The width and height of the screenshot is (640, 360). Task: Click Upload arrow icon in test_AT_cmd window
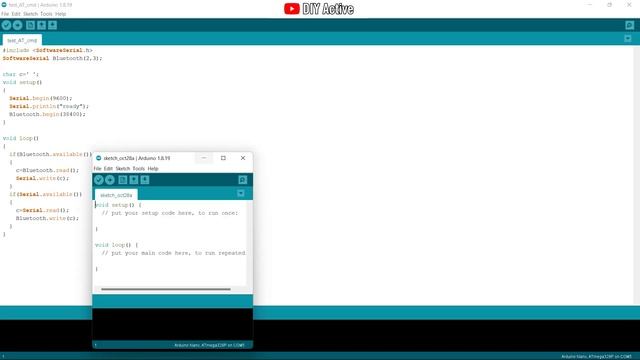18,25
